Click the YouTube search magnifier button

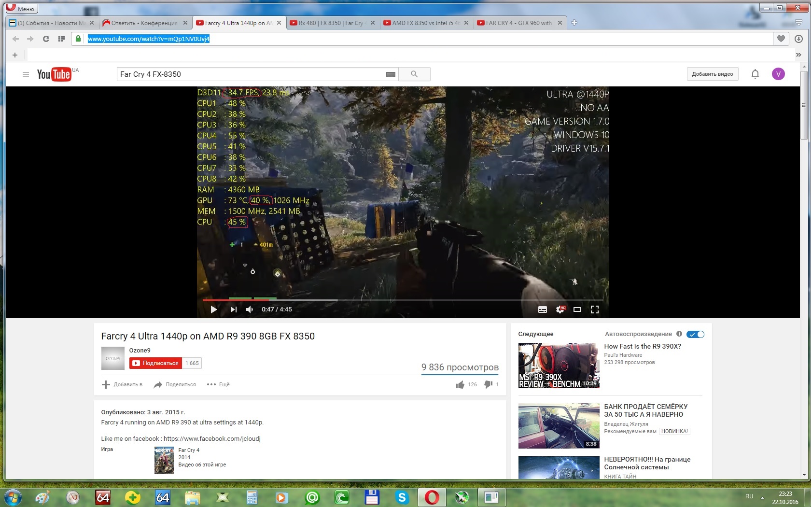point(414,74)
